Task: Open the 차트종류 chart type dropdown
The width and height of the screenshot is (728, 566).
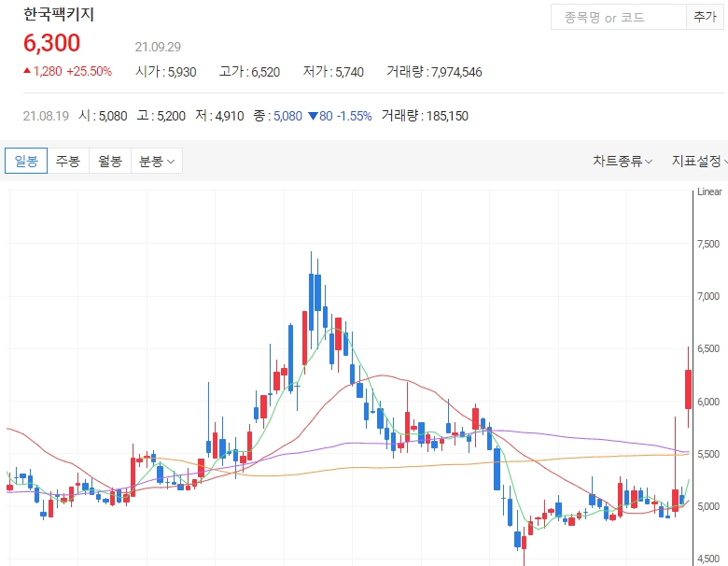Action: [x=623, y=162]
